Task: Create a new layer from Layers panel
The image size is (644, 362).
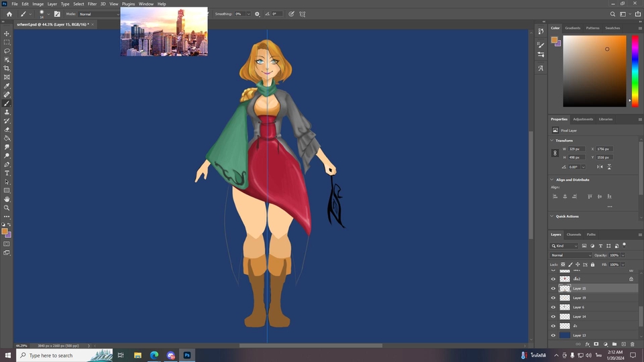Action: click(623, 344)
